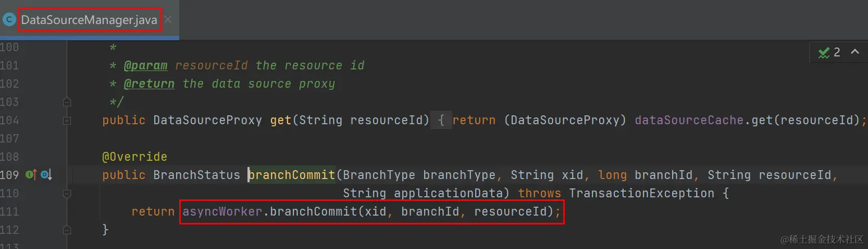Screen dimensions: 868x249
Task: Select the DataSourceManager.java editor tab
Action: pos(89,20)
